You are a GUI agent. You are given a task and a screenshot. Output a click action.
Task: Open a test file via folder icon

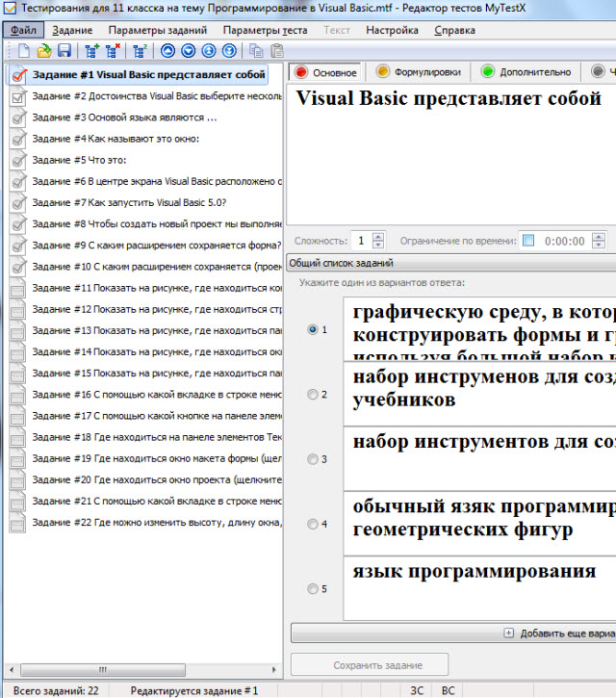coord(44,51)
